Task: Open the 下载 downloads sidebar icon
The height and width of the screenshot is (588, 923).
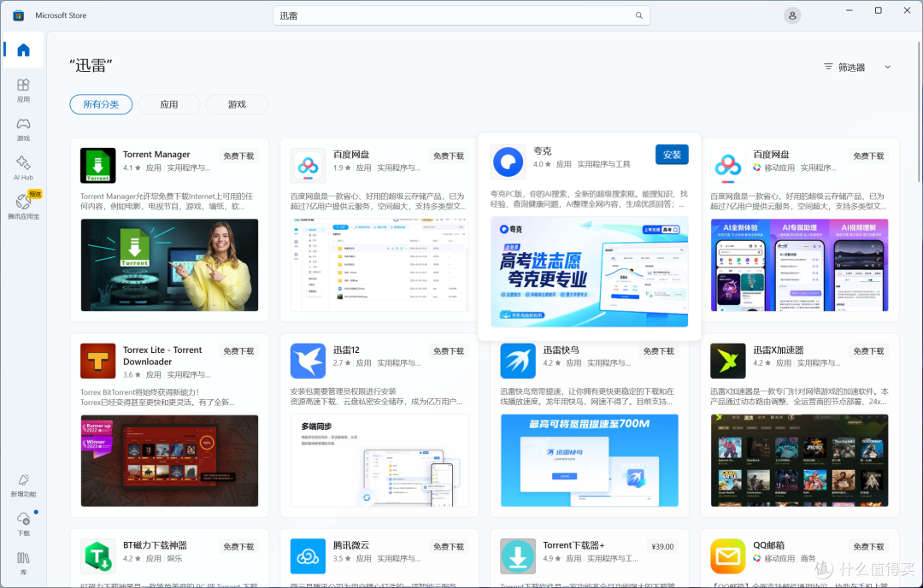Action: (23, 524)
